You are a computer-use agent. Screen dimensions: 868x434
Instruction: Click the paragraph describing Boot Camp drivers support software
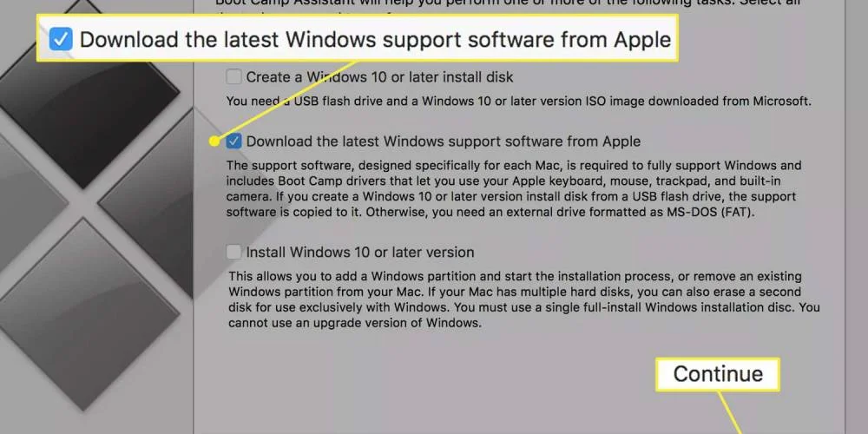514,188
